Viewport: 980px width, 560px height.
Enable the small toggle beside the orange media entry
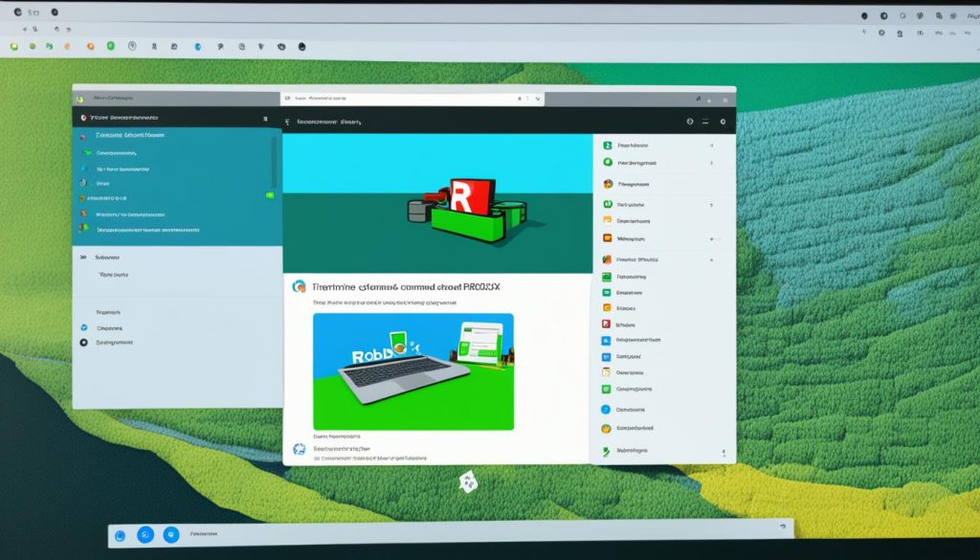[x=715, y=237]
